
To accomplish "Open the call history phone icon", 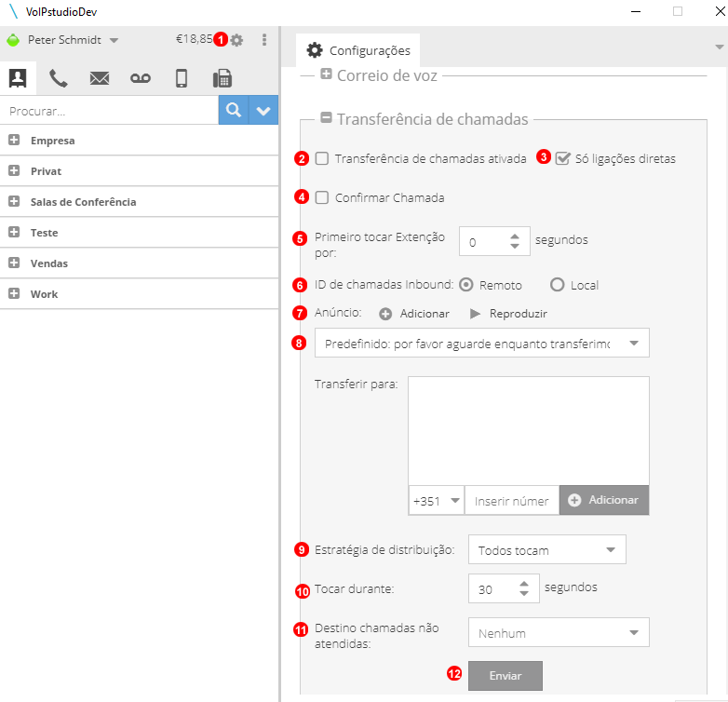I will [59, 78].
